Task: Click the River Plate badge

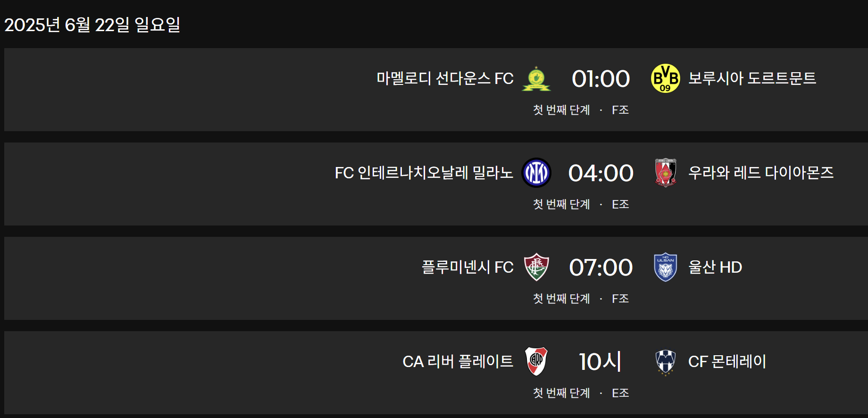Action: (x=536, y=362)
